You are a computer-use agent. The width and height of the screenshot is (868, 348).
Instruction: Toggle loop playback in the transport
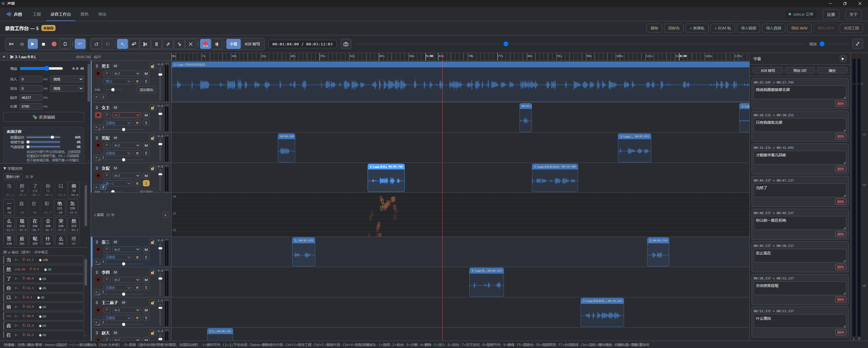[x=65, y=44]
